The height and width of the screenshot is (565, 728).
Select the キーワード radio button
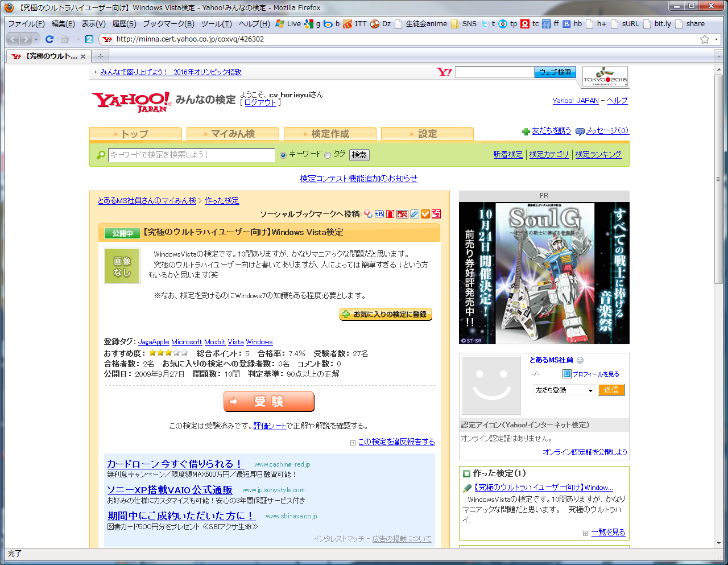[x=283, y=155]
